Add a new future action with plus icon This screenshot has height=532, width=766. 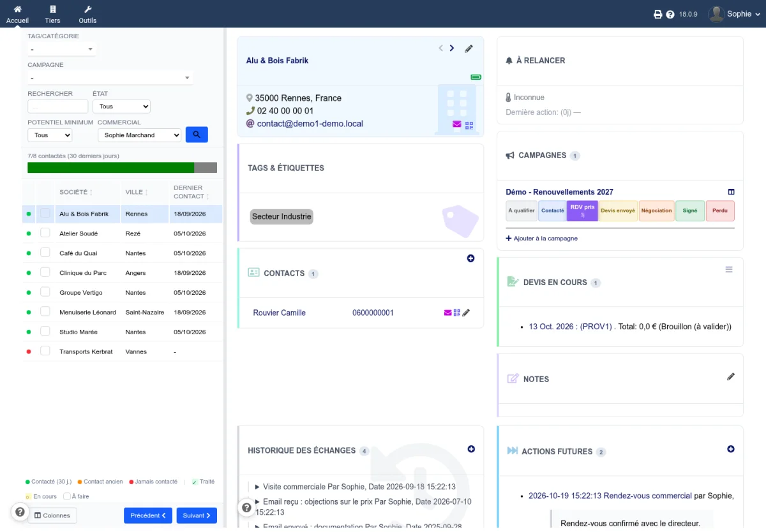(731, 449)
